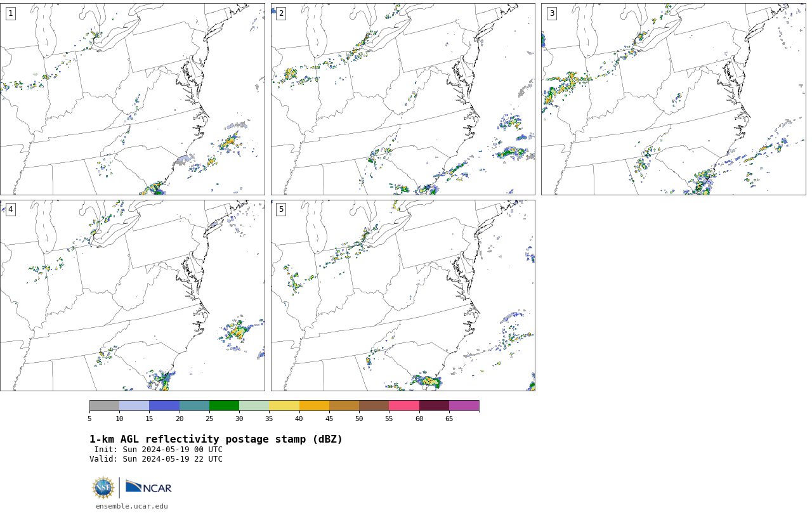This screenshot has width=812, height=513.
Task: Click the teal 20-25 dBZ swatch
Action: 194,406
